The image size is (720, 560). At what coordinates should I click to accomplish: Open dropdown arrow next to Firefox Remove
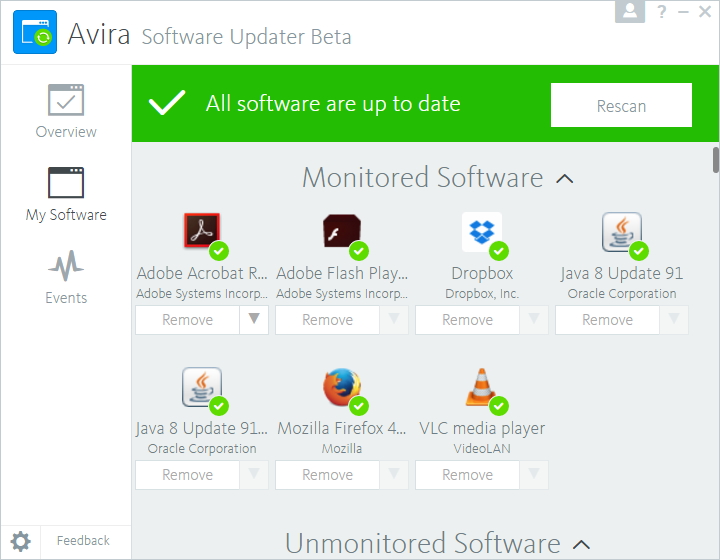pos(394,475)
